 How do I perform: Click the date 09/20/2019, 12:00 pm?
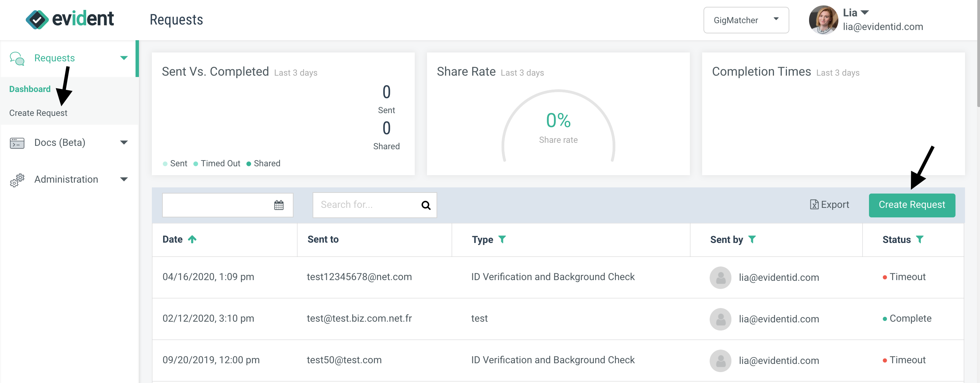pos(211,360)
